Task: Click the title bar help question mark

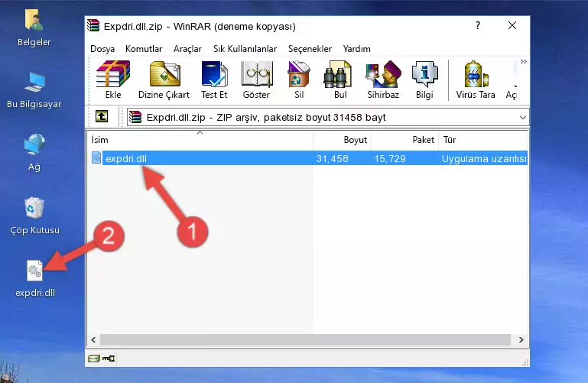Action: (477, 25)
